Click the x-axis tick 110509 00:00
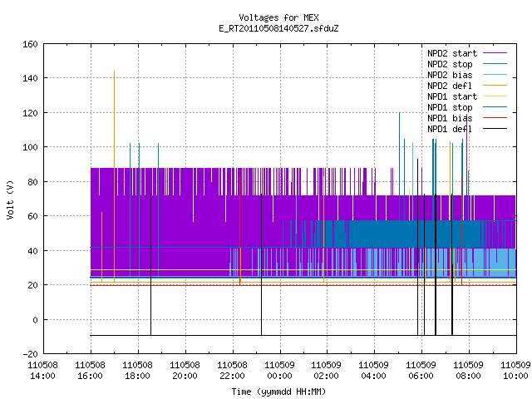Image resolution: width=532 pixels, height=399 pixels. click(x=279, y=371)
